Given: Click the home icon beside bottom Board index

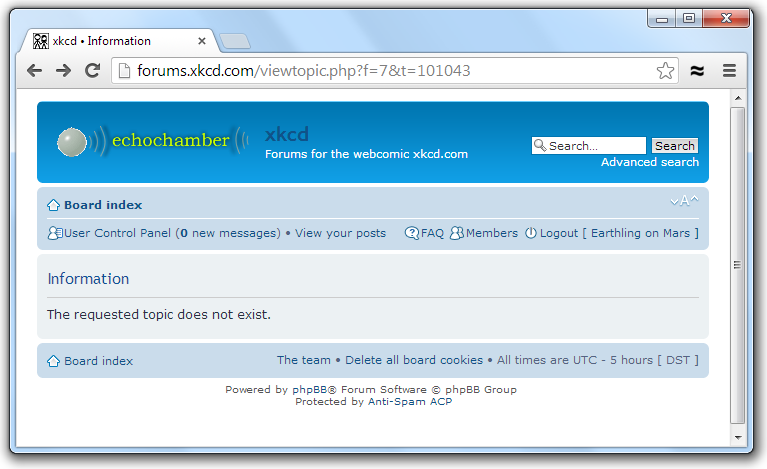Looking at the screenshot, I should click(x=53, y=361).
